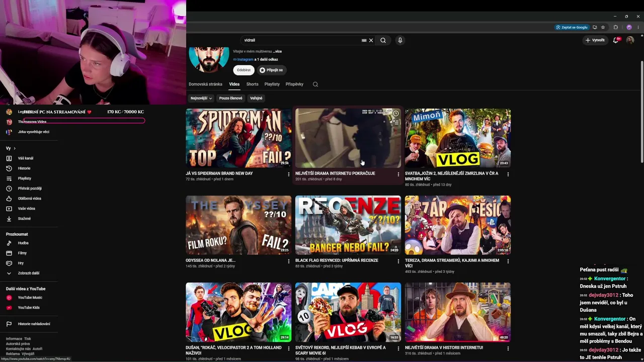The width and height of the screenshot is (644, 362).
Task: Open options menu for Odyssea od Nolana video
Action: point(289,261)
